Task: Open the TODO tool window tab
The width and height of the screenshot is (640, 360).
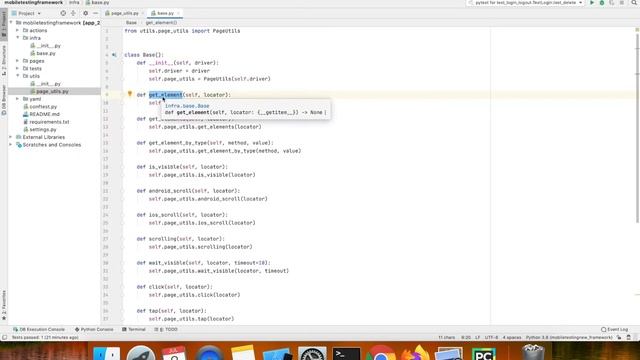Action: 166,329
